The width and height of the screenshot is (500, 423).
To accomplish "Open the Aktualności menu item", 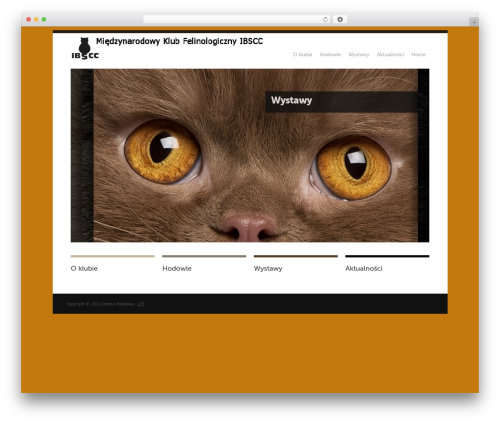I will pos(390,54).
